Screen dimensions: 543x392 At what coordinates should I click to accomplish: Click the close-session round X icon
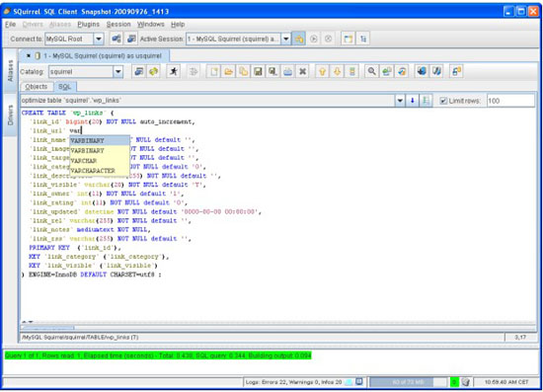329,39
